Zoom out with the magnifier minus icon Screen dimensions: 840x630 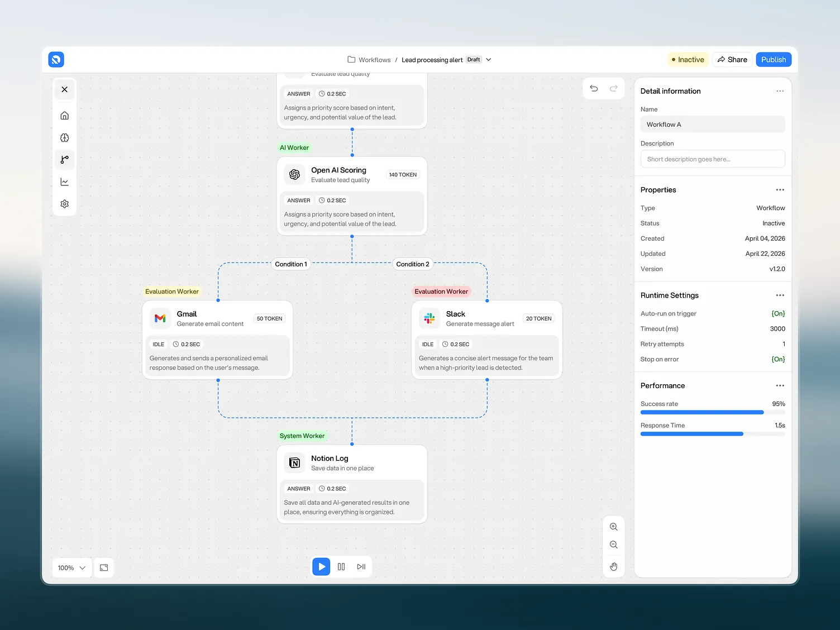click(614, 545)
